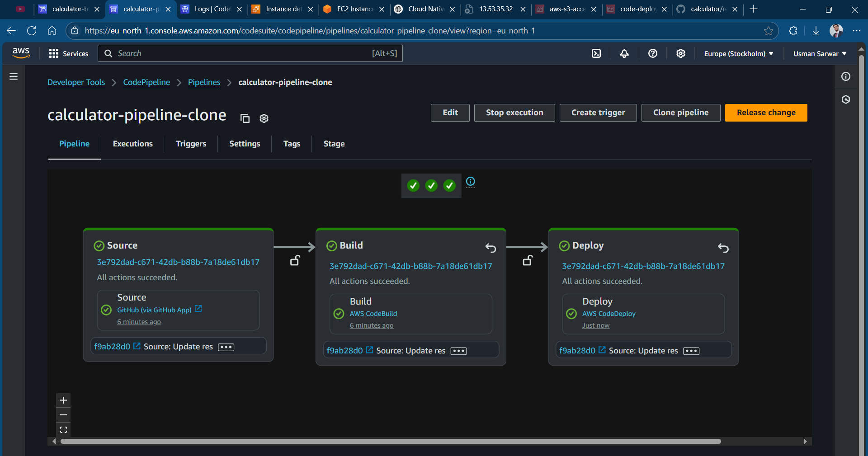Switch to the Logs | Code browser tab
Viewport: 868px width, 456px height.
(x=211, y=9)
